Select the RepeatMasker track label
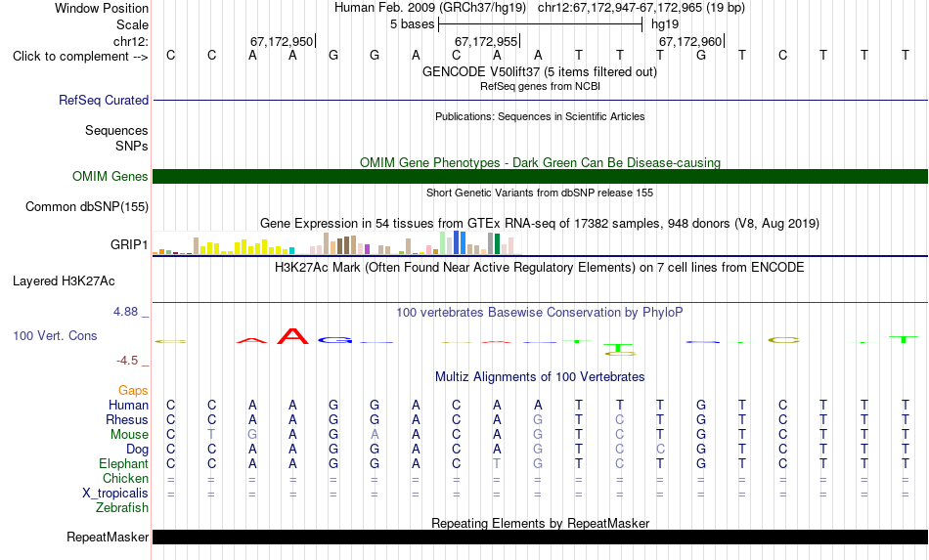The image size is (929, 560). 108,537
